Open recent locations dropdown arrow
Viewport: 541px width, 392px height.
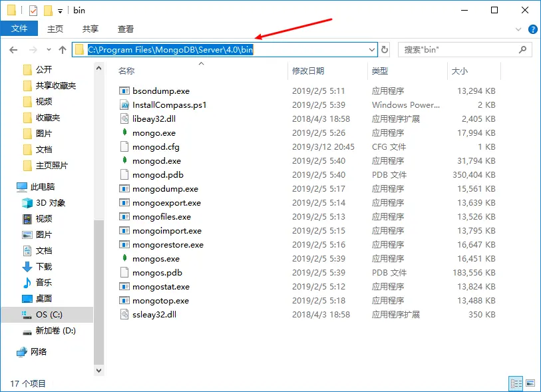pyautogui.click(x=49, y=50)
